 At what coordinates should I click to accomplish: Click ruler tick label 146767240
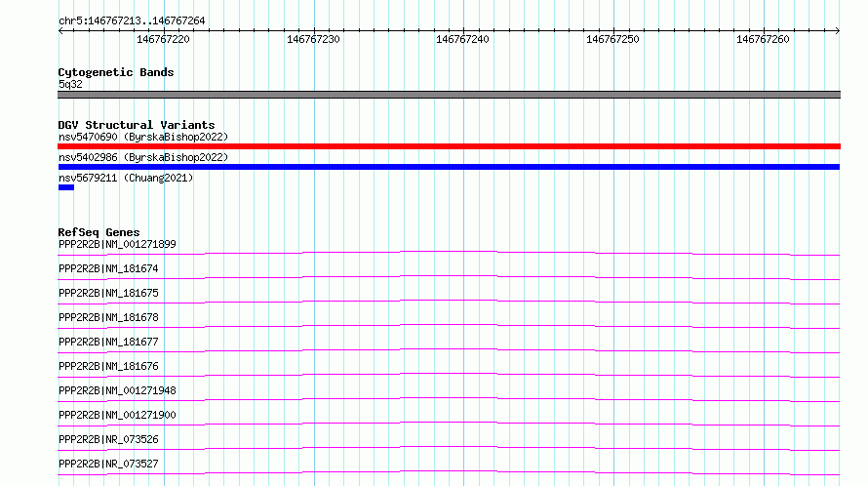click(463, 39)
